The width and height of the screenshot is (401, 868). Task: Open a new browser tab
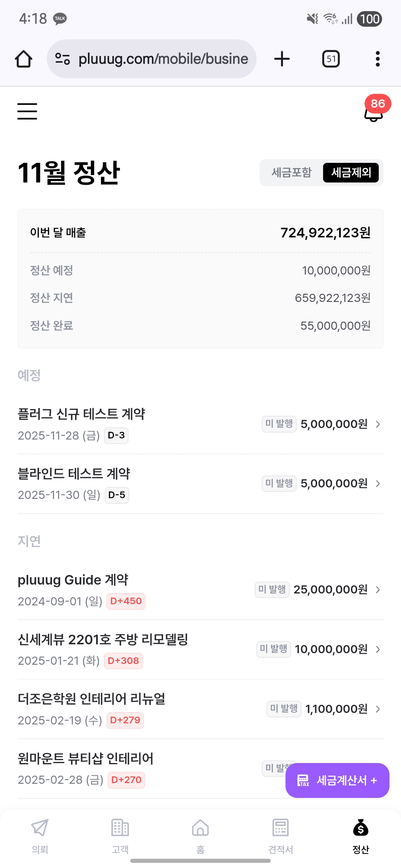point(282,59)
